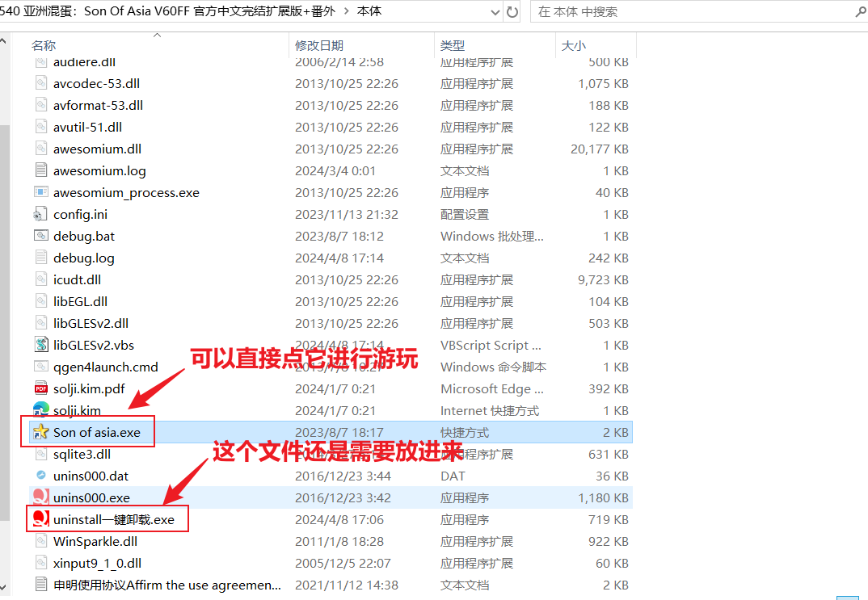Image resolution: width=868 pixels, height=600 pixels.
Task: Select the WinSparkle.dll file name
Action: coord(95,541)
